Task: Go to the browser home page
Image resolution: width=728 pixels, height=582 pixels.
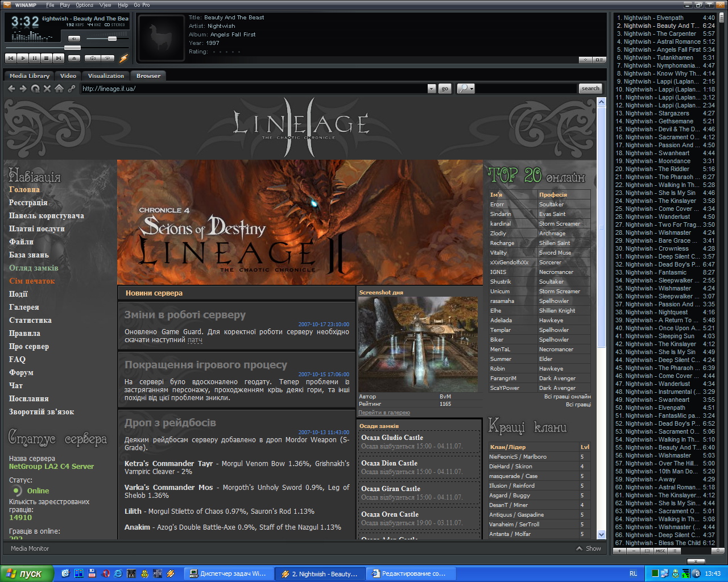Action: point(59,88)
